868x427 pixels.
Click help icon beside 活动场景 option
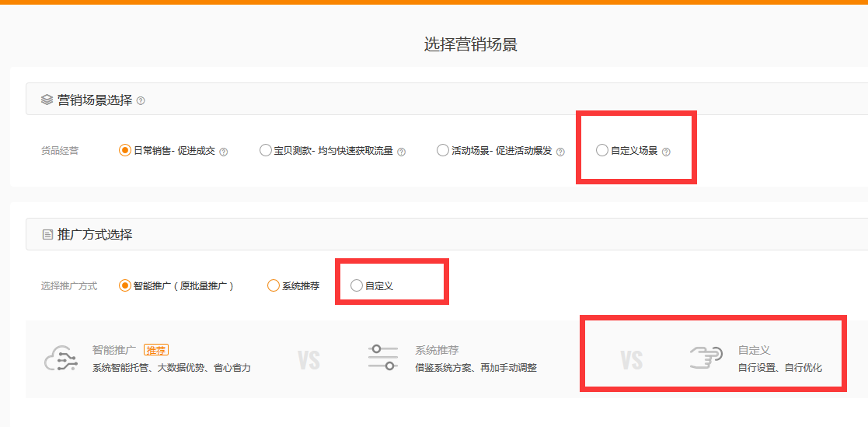560,151
